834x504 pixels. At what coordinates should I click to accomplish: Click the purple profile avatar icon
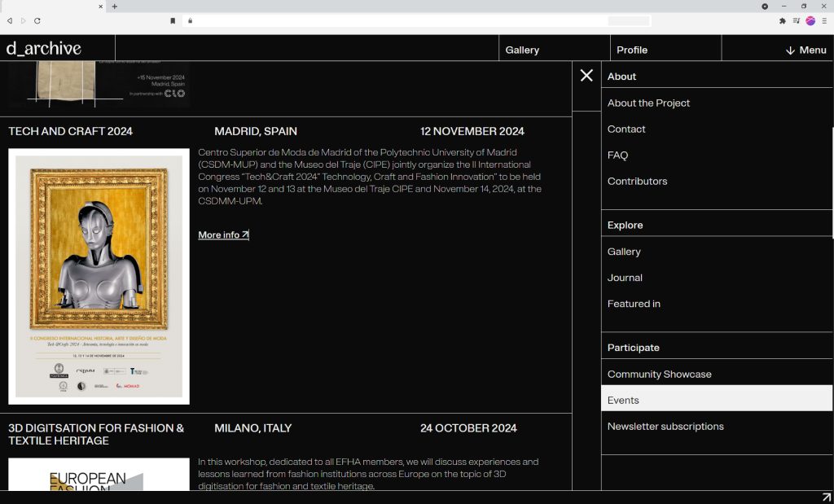[x=810, y=20]
